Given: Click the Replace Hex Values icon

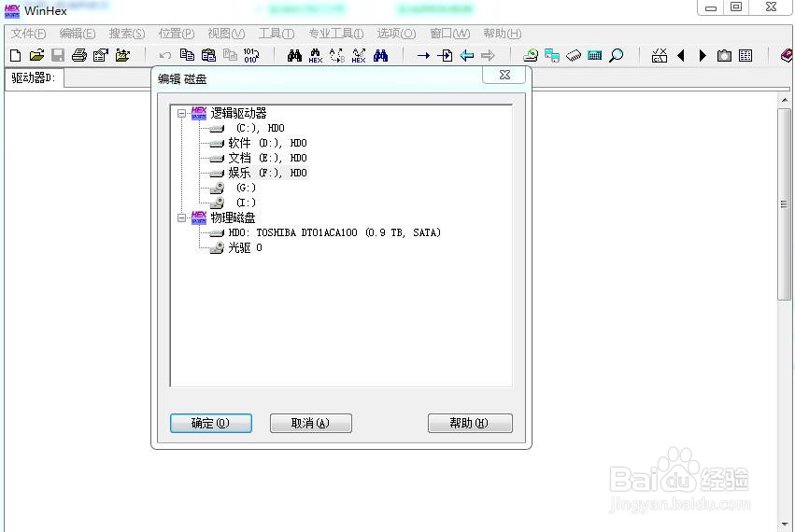Looking at the screenshot, I should 359,55.
